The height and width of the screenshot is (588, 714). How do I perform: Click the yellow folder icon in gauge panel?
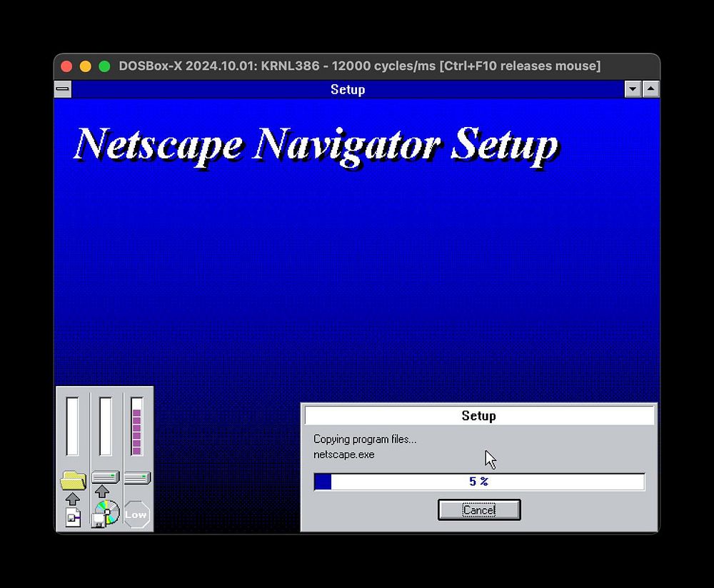point(73,480)
